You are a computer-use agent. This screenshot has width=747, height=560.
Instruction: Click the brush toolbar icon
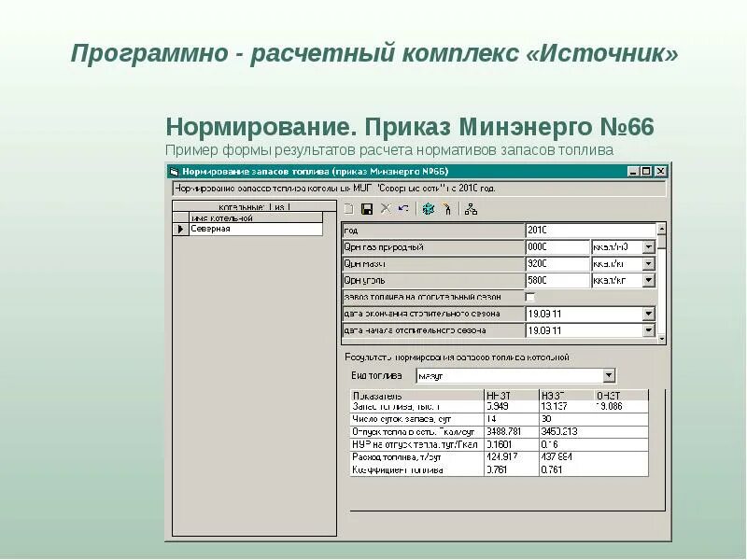[446, 209]
